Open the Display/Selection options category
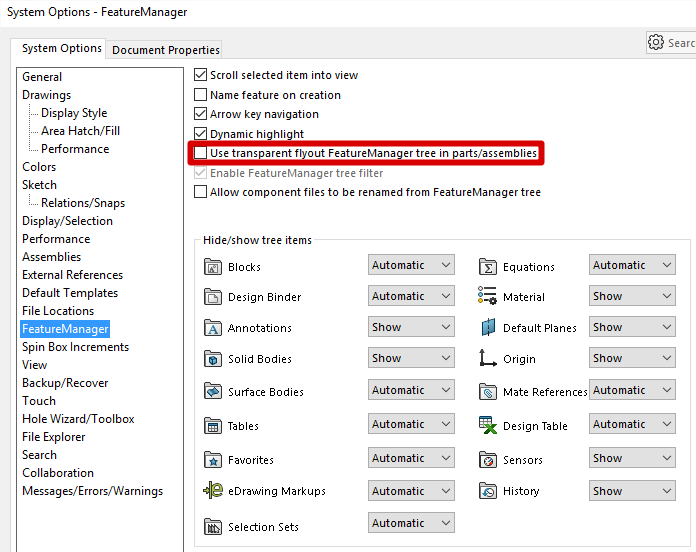The width and height of the screenshot is (696, 552). 67,221
